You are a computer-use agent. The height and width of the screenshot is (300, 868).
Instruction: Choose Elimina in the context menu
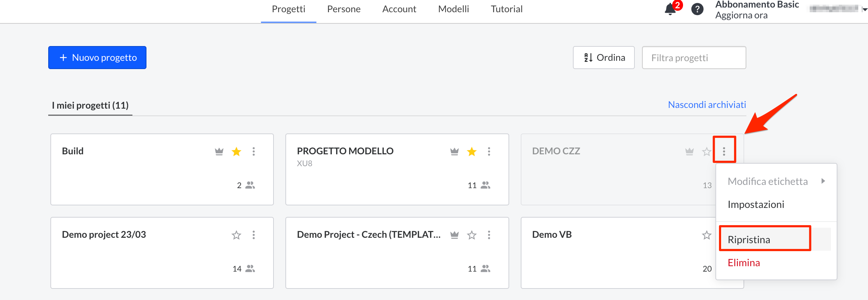pos(744,263)
